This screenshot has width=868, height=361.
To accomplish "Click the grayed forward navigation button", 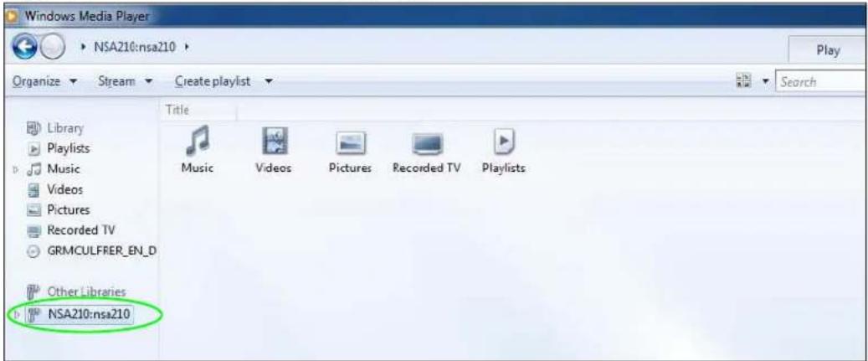I will point(52,47).
